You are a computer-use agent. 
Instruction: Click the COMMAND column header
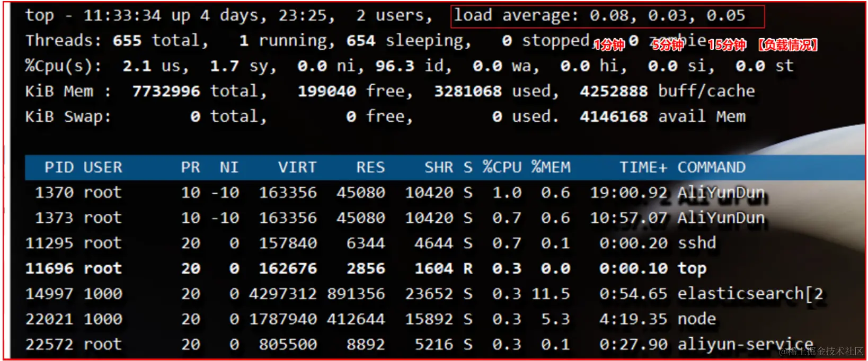click(711, 168)
